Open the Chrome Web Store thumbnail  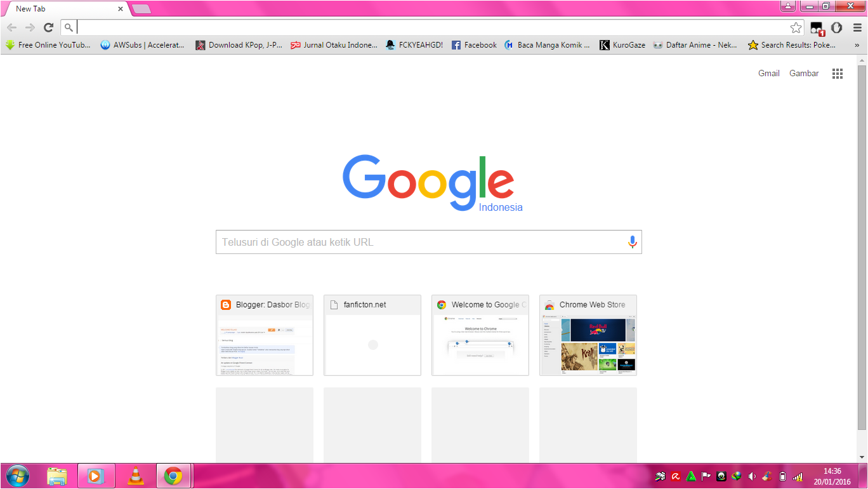click(588, 335)
